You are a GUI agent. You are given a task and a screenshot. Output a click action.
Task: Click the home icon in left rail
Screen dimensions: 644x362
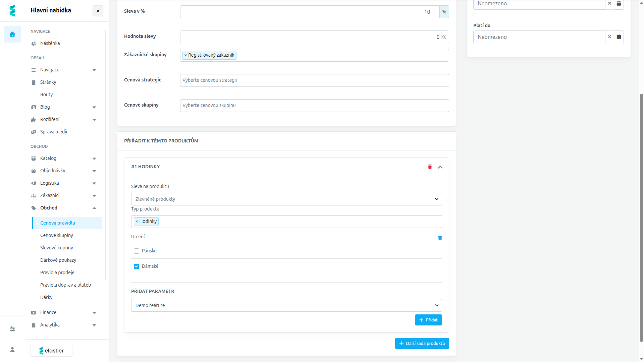click(x=12, y=34)
